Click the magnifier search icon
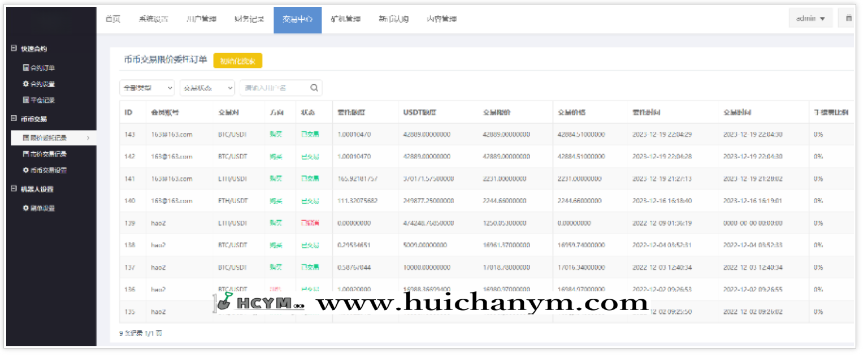Screen dimensions: 868x357 coord(314,88)
